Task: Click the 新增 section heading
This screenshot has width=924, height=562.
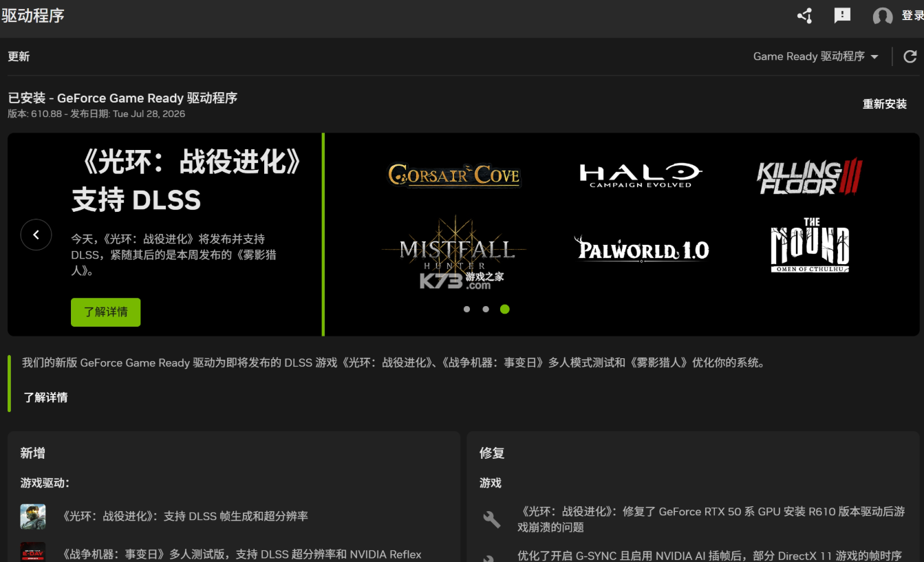Action: pos(32,453)
